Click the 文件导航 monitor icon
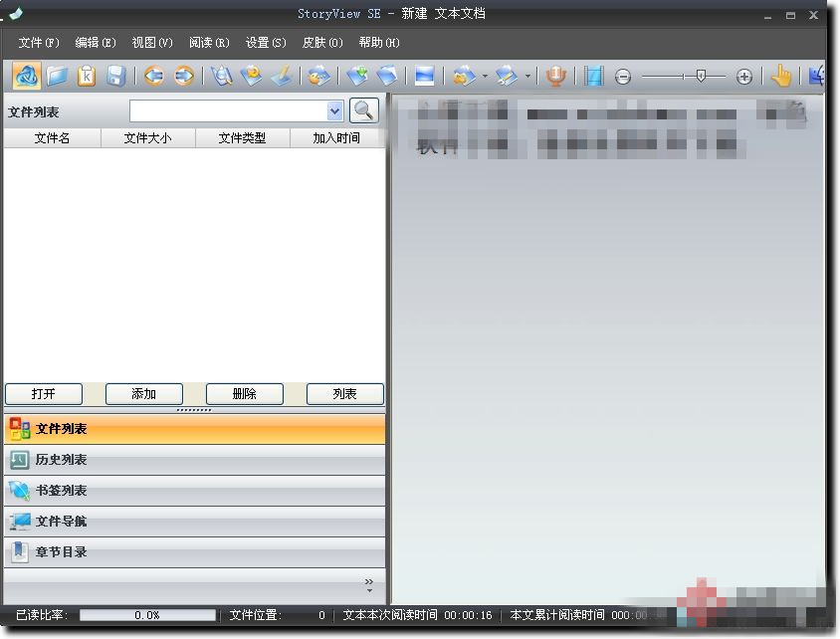Screen dimensions: 840x639 [20, 522]
